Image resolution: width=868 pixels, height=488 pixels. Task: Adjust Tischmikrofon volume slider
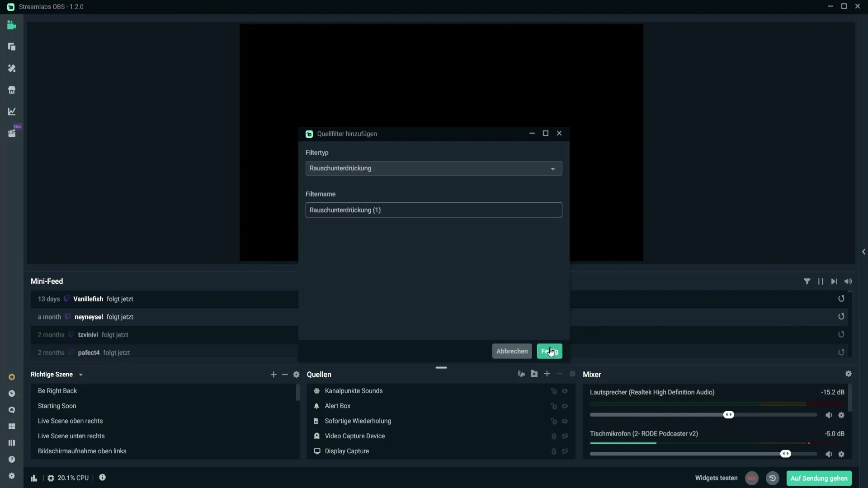[x=786, y=454]
